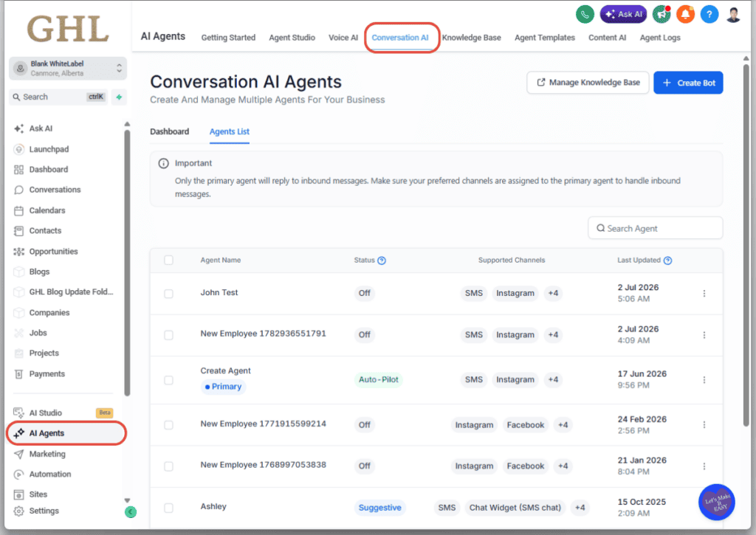The height and width of the screenshot is (535, 756).
Task: Open the Content AI tab
Action: 607,38
